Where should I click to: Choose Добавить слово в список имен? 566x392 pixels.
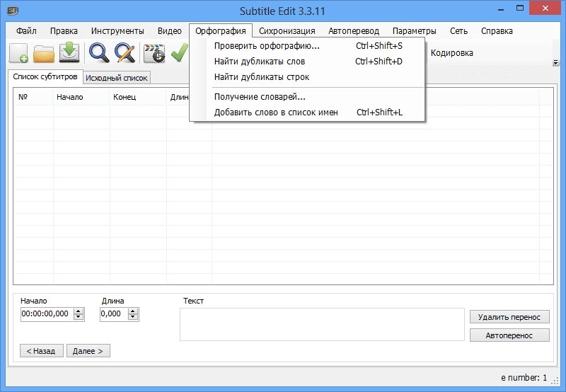[307, 113]
